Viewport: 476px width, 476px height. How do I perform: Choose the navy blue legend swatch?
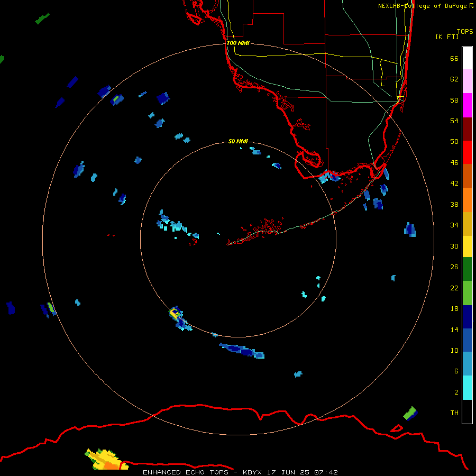[467, 317]
